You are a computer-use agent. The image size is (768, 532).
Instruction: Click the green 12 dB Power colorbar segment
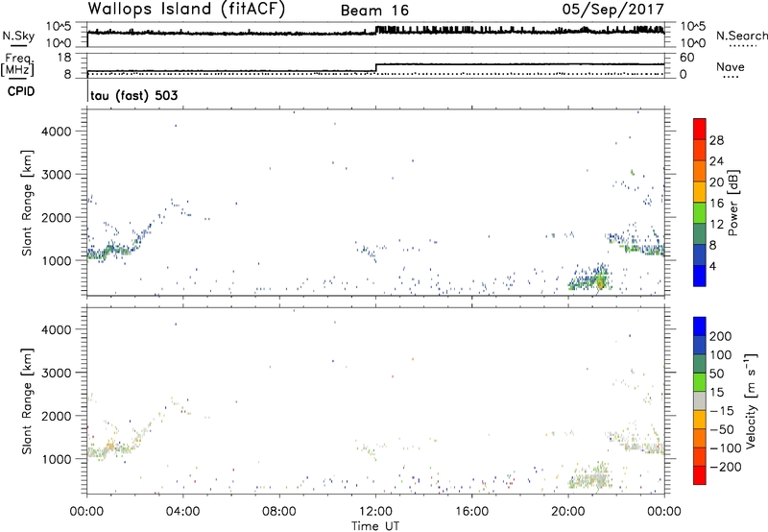click(x=700, y=213)
